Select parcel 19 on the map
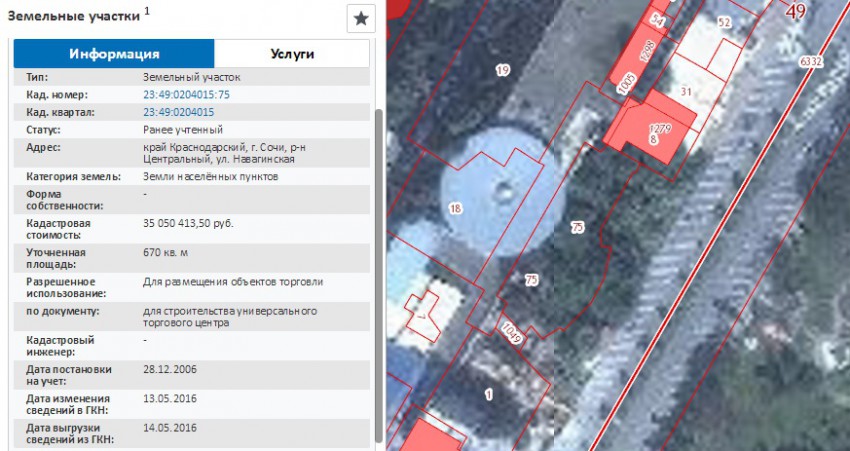This screenshot has width=850, height=451. click(502, 70)
